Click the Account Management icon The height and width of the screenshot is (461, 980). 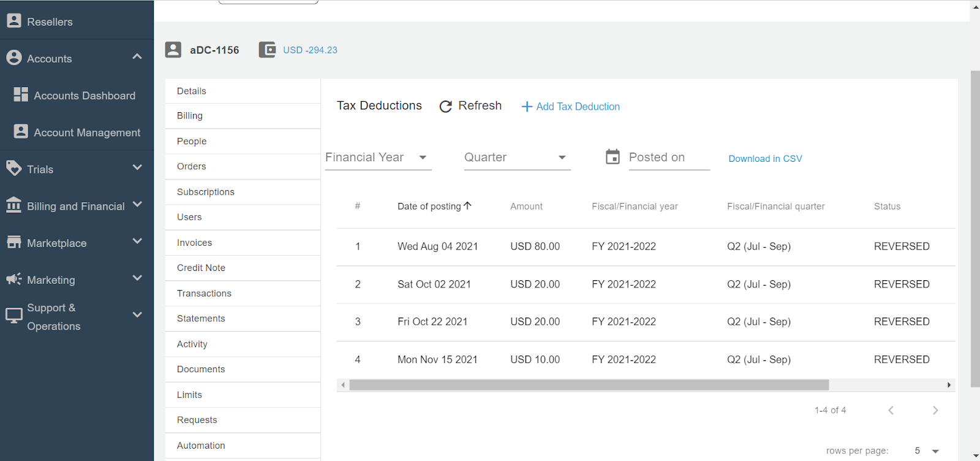(21, 131)
